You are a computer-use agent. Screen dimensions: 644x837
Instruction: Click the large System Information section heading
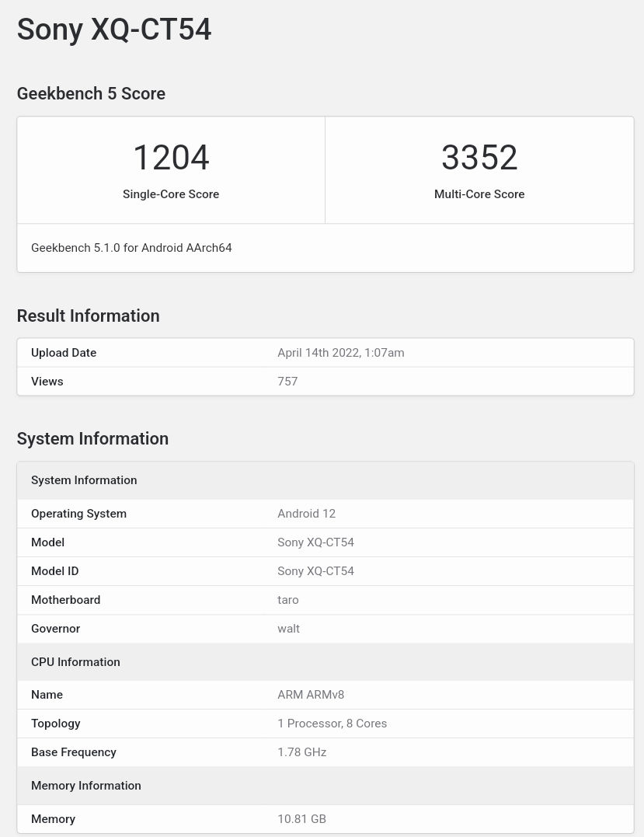93,439
